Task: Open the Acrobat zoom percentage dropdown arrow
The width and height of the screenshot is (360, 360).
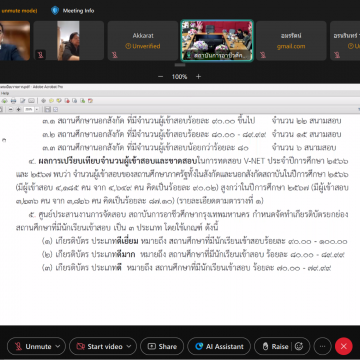Action: [37, 109]
